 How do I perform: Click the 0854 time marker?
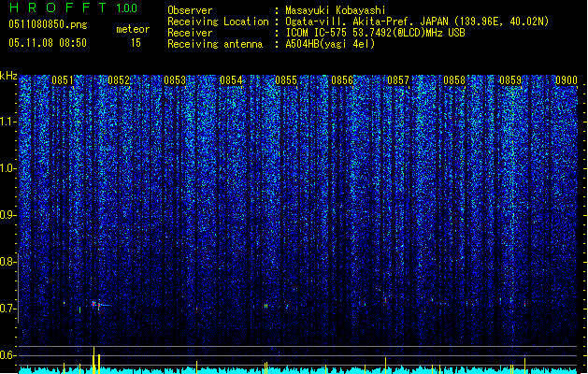tap(231, 80)
